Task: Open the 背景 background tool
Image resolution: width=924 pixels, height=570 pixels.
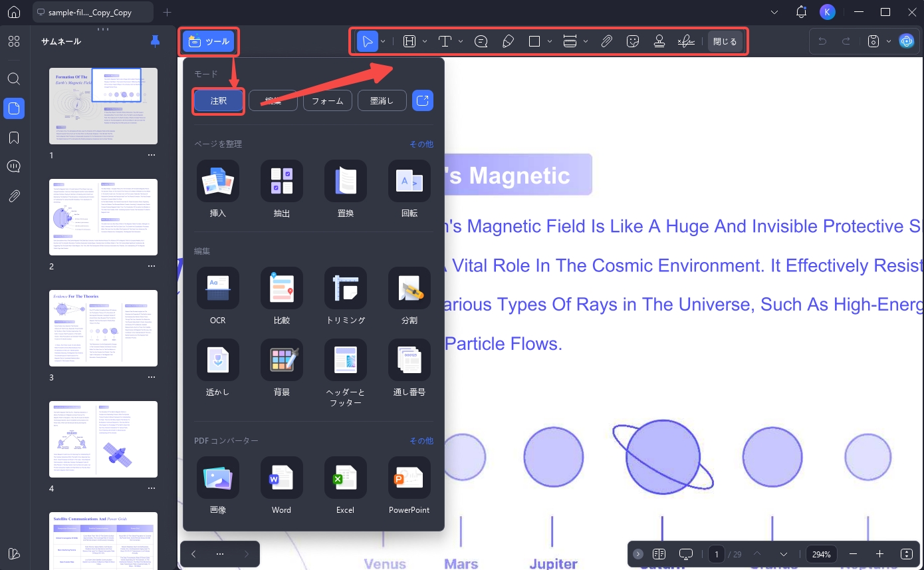Action: pos(282,368)
